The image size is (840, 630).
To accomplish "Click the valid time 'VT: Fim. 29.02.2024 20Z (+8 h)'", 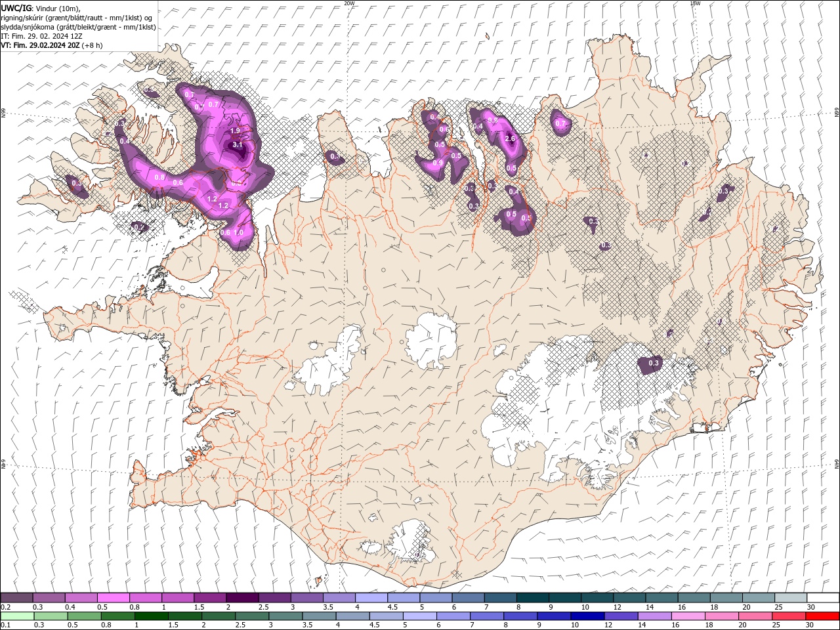I will click(x=52, y=45).
